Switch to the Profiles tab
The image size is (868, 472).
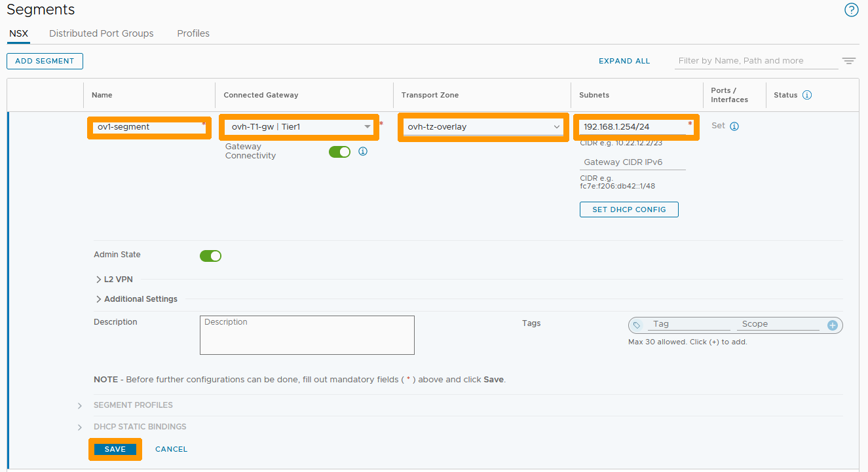pyautogui.click(x=193, y=33)
